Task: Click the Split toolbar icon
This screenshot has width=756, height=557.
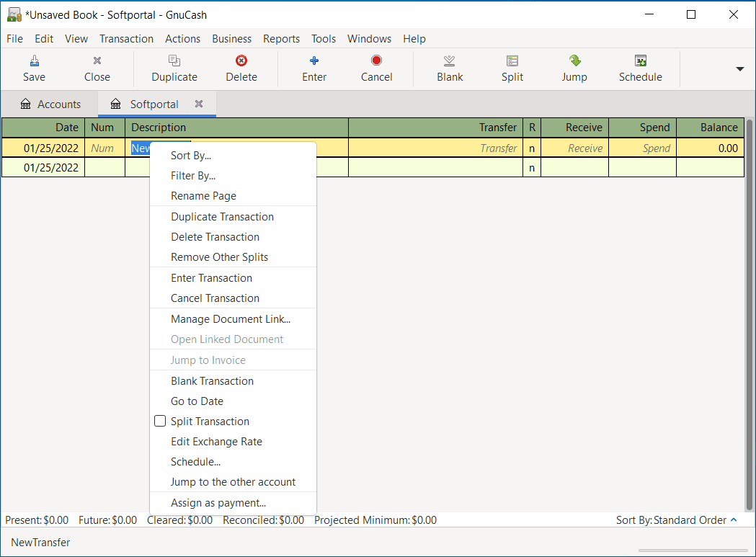Action: tap(512, 61)
